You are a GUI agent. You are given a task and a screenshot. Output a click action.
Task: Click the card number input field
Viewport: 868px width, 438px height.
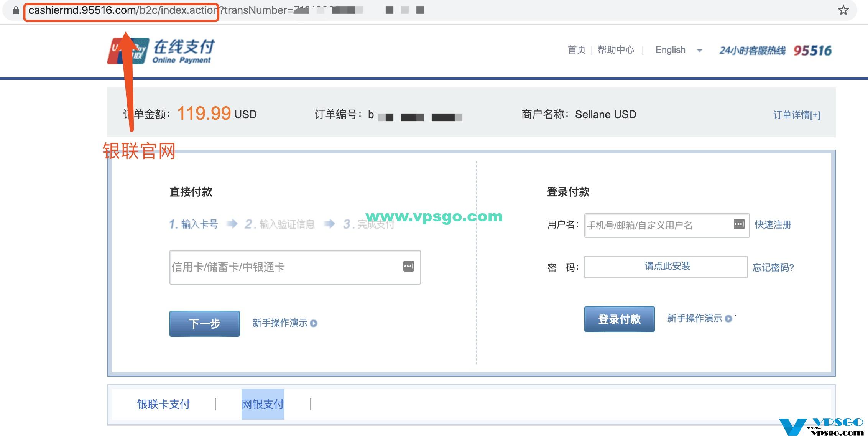point(292,266)
